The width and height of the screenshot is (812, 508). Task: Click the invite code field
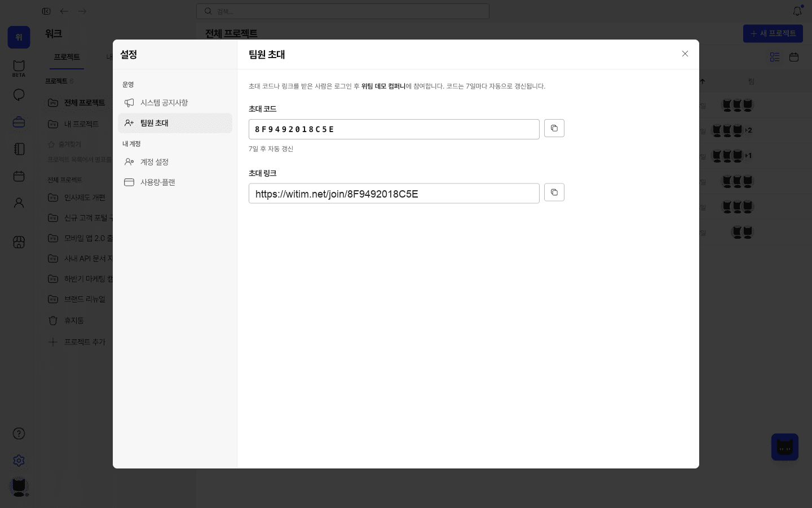tap(394, 129)
